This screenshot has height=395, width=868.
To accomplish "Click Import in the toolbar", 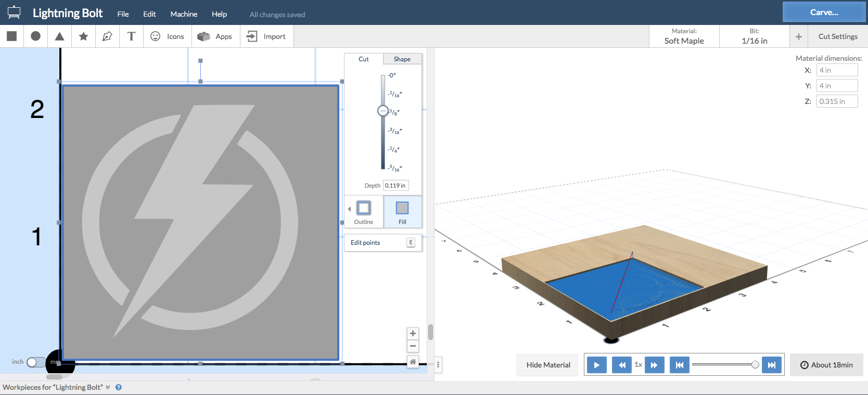I will [266, 36].
